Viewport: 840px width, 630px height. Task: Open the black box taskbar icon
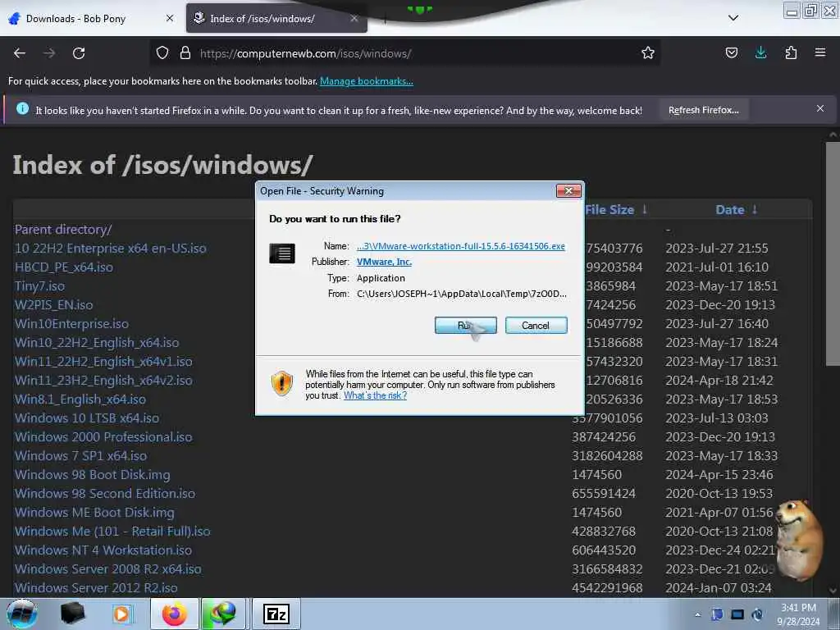[72, 614]
